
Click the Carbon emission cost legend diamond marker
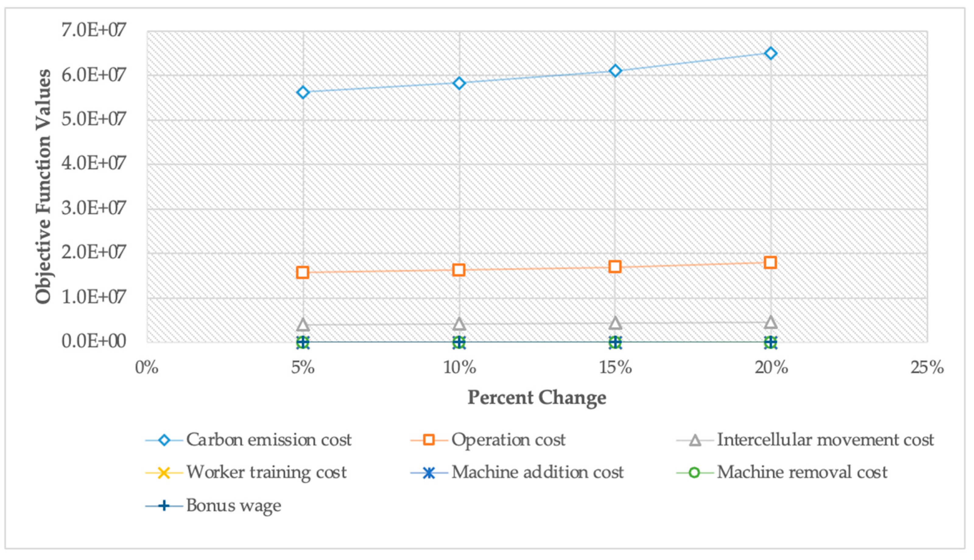(164, 440)
